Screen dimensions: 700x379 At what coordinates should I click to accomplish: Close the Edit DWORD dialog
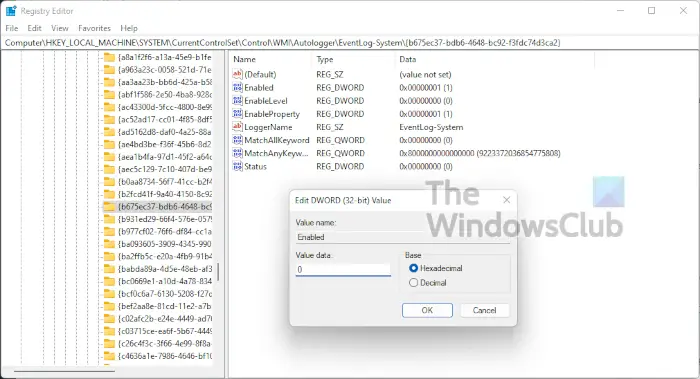pos(506,200)
